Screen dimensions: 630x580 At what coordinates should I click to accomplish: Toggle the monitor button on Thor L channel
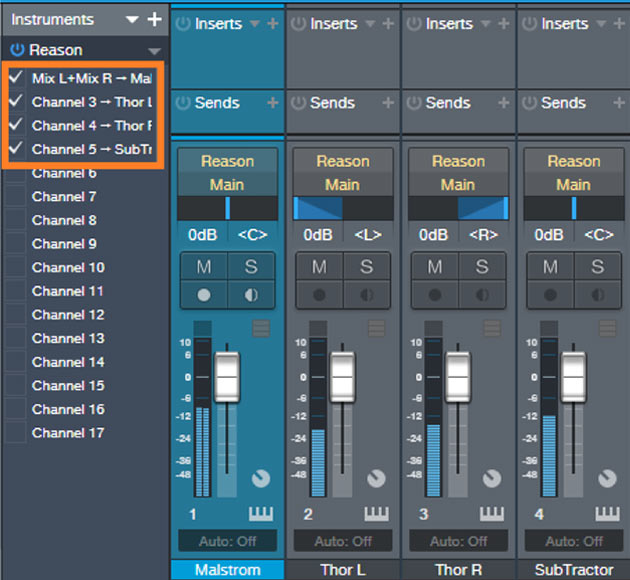pyautogui.click(x=365, y=296)
